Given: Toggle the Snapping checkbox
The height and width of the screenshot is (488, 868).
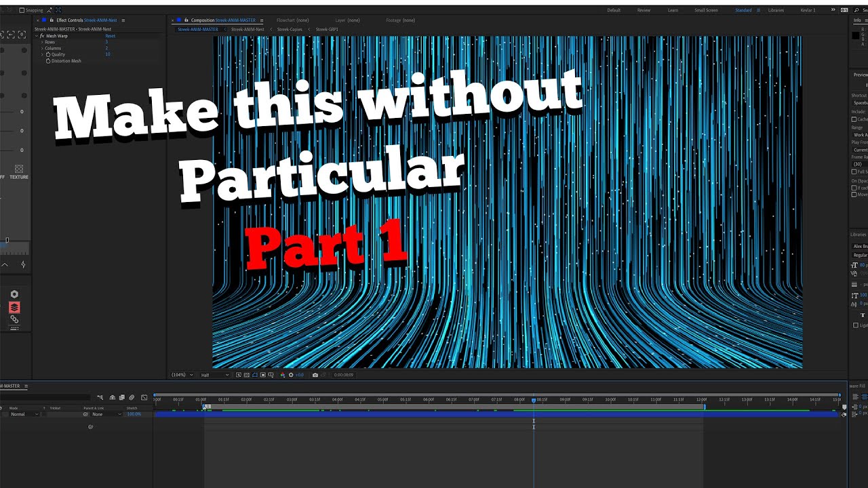Looking at the screenshot, I should coord(22,10).
